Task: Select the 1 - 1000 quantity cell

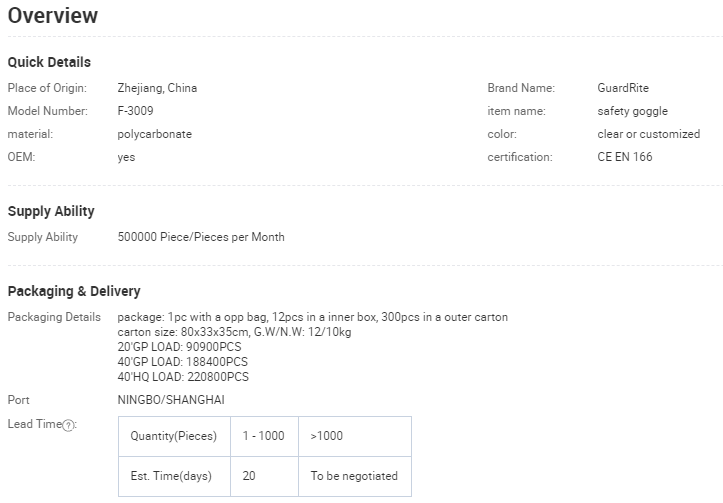Action: click(x=264, y=436)
